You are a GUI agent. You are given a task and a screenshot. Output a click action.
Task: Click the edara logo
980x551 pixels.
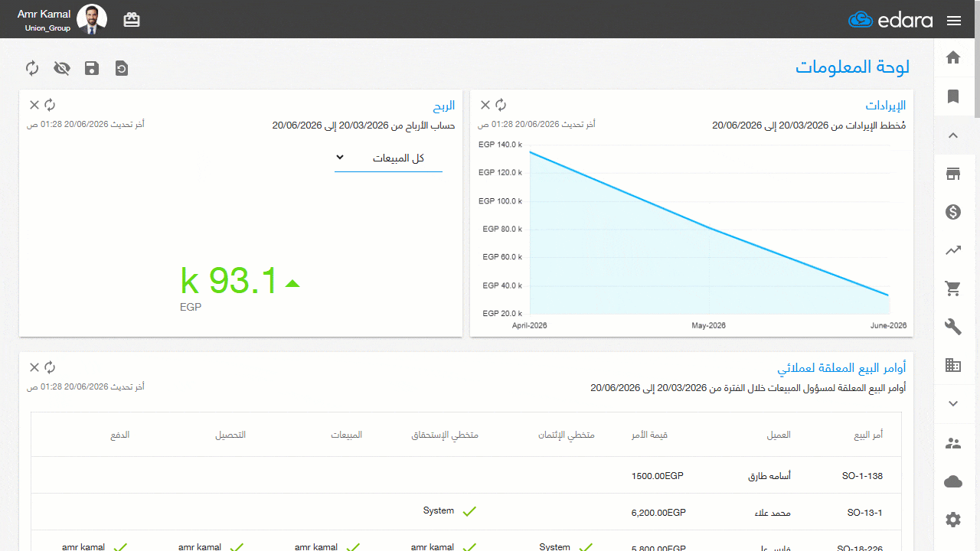(890, 20)
